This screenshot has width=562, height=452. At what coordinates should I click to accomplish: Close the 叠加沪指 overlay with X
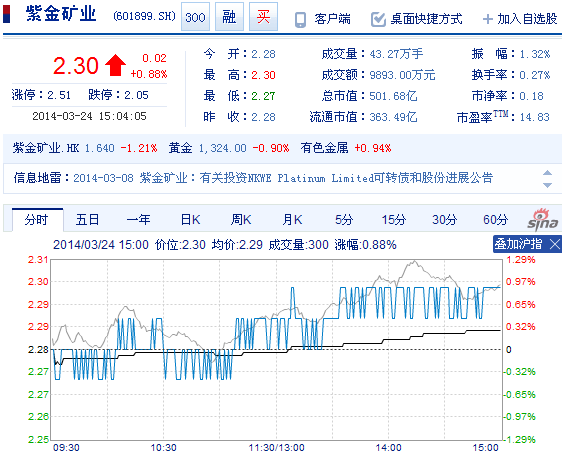[554, 244]
